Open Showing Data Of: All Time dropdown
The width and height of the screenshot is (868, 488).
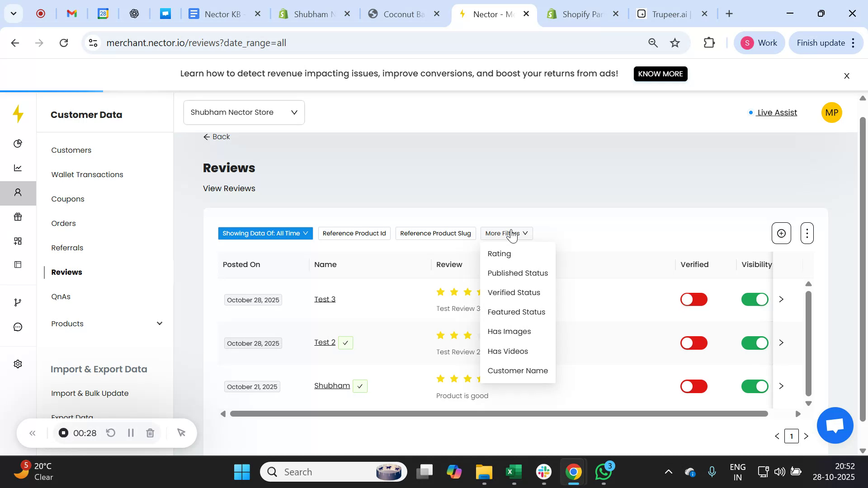[x=265, y=234]
